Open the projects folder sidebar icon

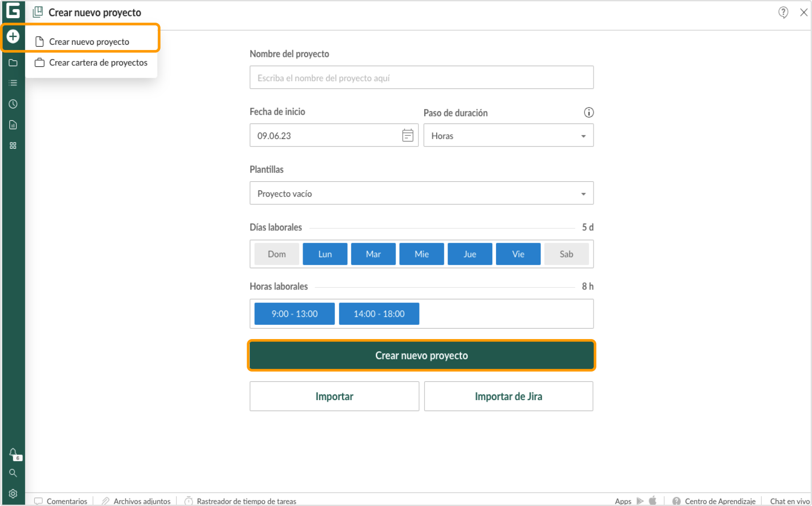click(13, 63)
